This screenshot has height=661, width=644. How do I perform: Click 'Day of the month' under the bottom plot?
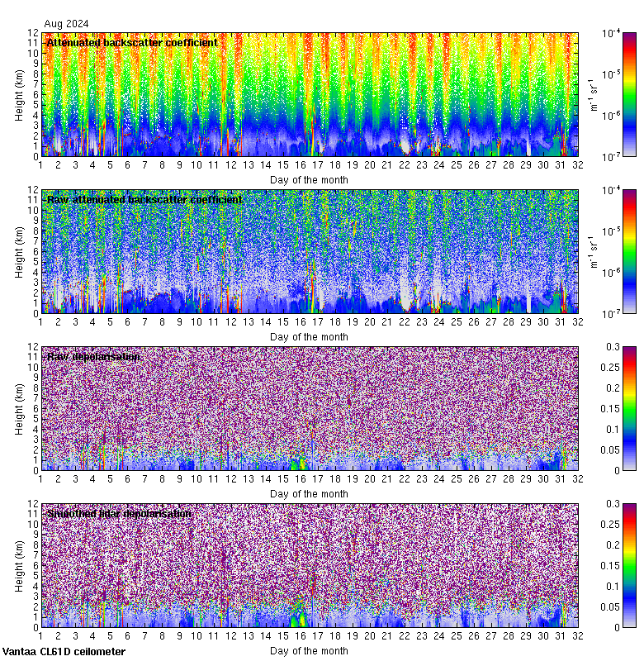[x=309, y=650]
